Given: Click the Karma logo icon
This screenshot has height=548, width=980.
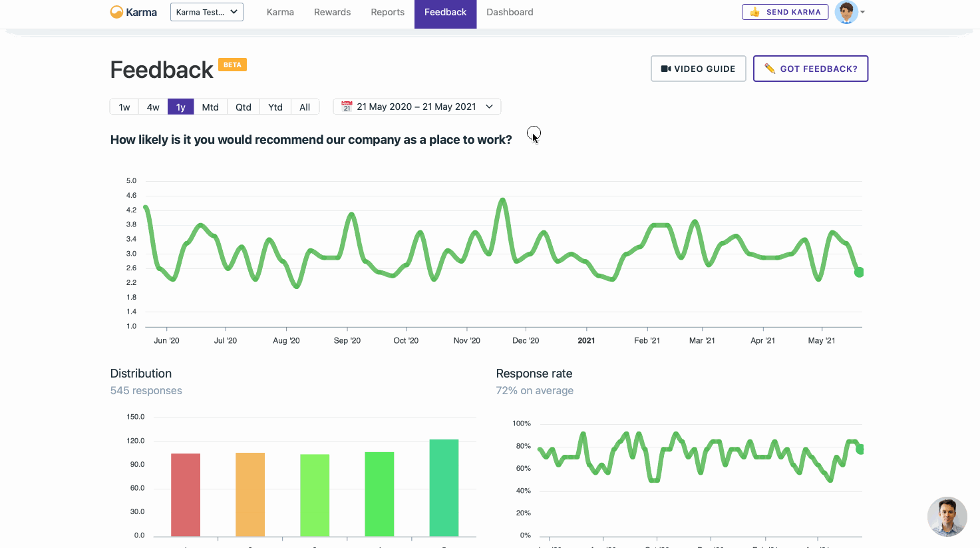Looking at the screenshot, I should 116,12.
